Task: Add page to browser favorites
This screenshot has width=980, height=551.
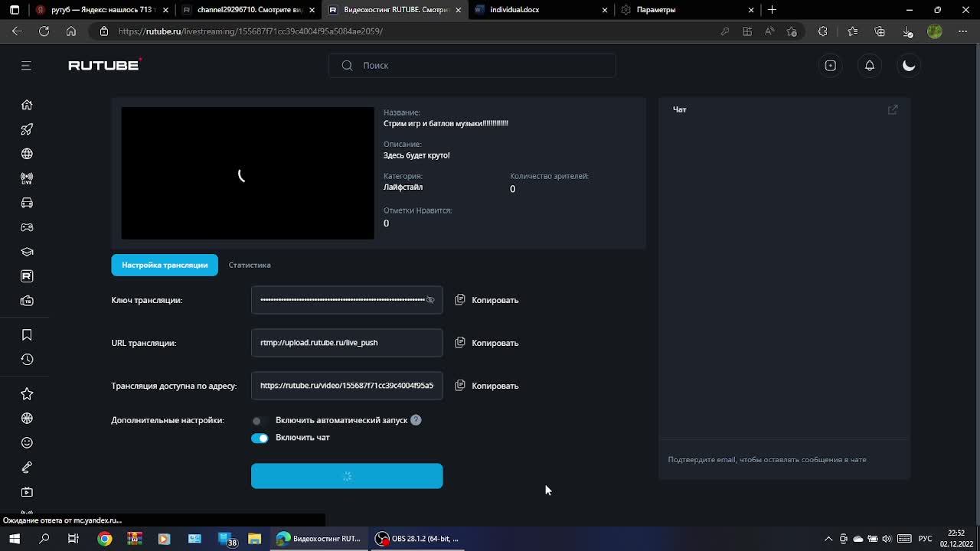Action: (792, 31)
